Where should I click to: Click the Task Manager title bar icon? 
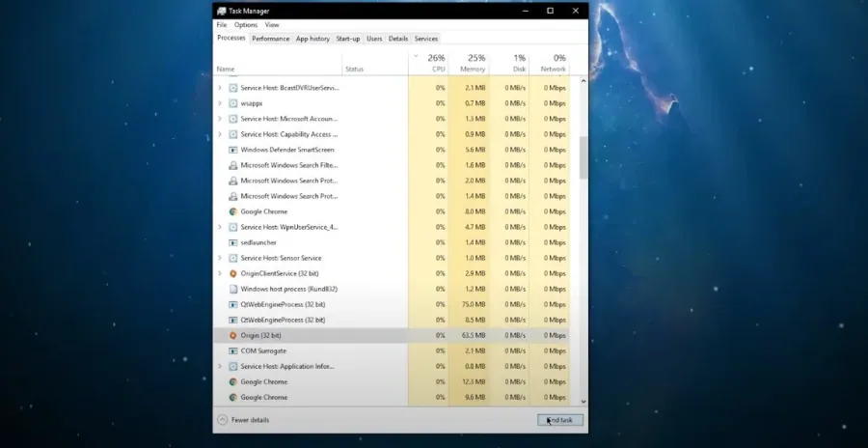coord(222,11)
